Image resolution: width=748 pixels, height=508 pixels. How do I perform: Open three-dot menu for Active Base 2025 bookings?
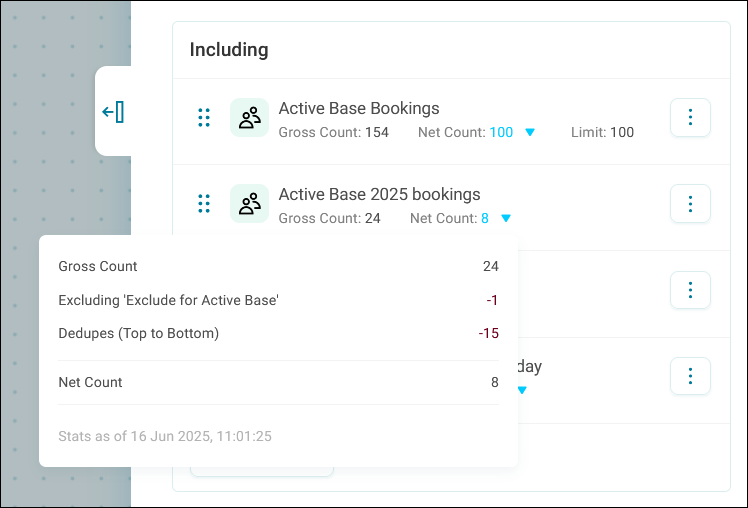click(690, 204)
